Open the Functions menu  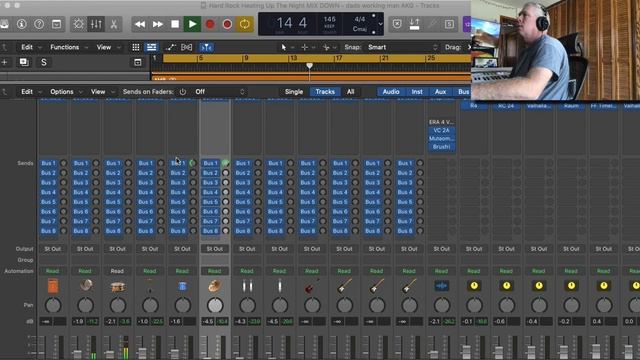tap(64, 47)
